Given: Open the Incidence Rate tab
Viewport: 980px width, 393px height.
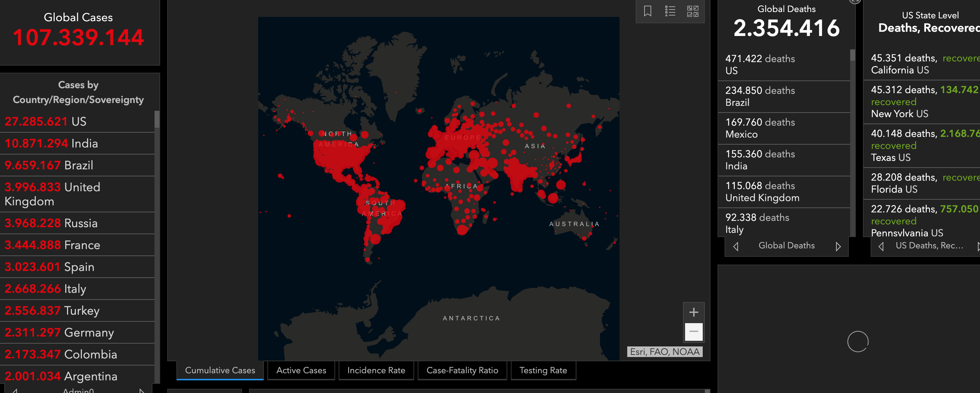Looking at the screenshot, I should tap(376, 370).
